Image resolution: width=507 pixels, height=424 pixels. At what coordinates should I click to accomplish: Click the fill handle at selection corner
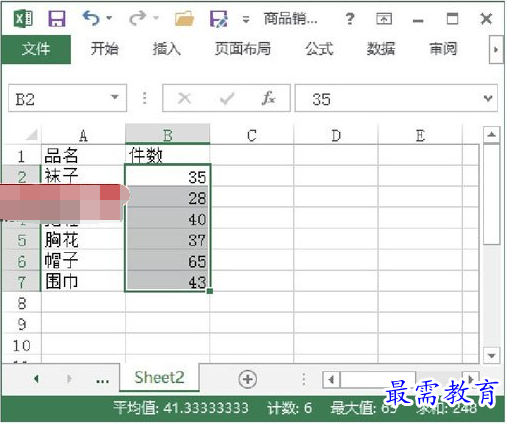pyautogui.click(x=210, y=291)
